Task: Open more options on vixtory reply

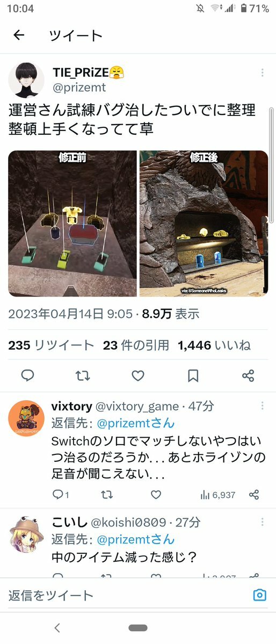Action: [262, 406]
